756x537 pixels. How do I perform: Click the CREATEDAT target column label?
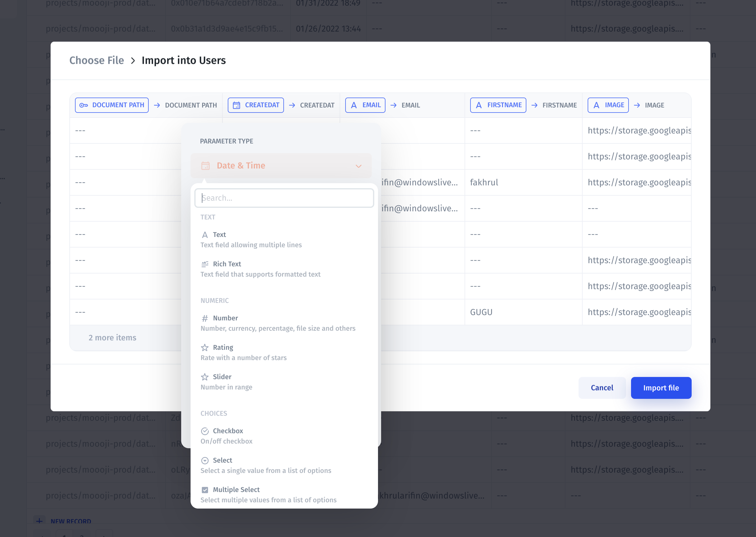pos(317,105)
